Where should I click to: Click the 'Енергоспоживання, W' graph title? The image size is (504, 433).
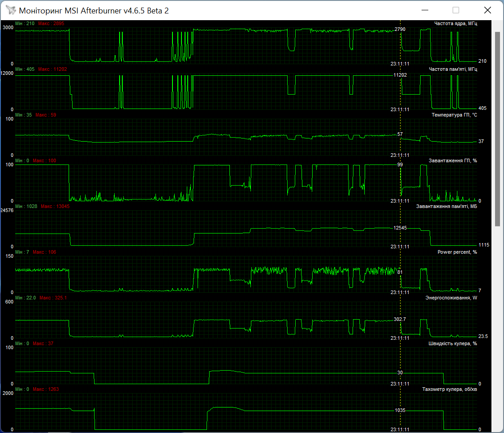[451, 298]
